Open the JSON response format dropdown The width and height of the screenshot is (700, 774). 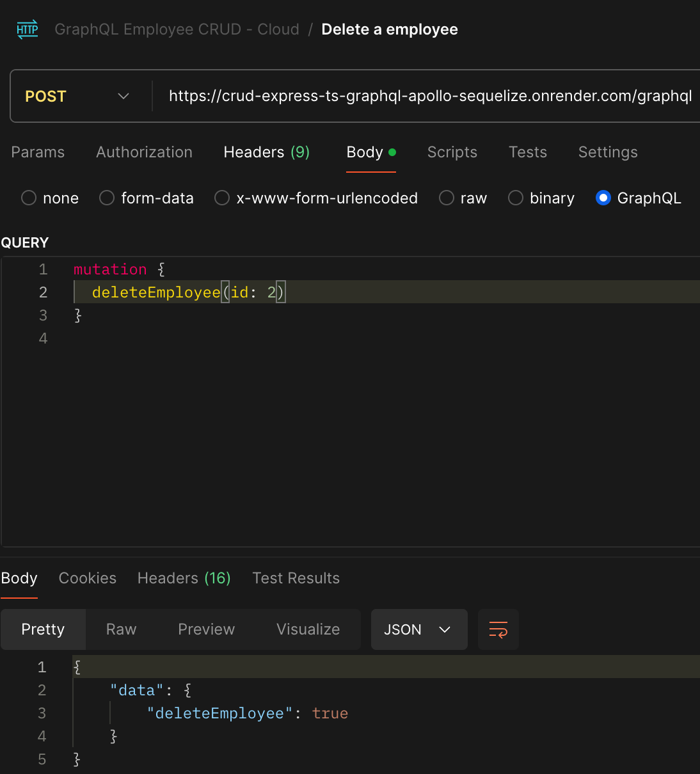(419, 629)
